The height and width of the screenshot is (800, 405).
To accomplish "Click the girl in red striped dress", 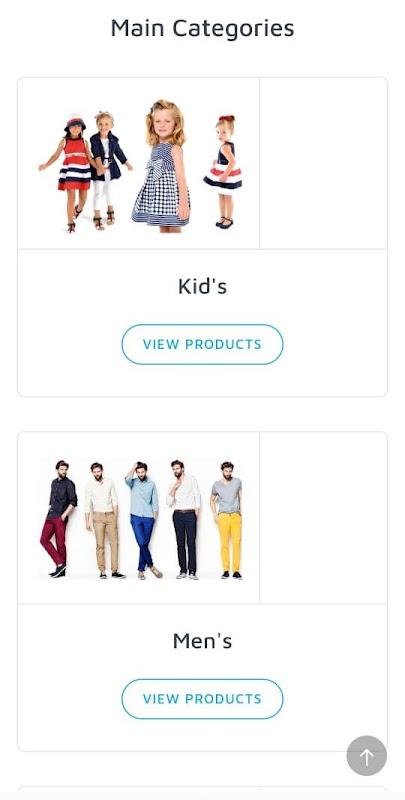I will 70,173.
